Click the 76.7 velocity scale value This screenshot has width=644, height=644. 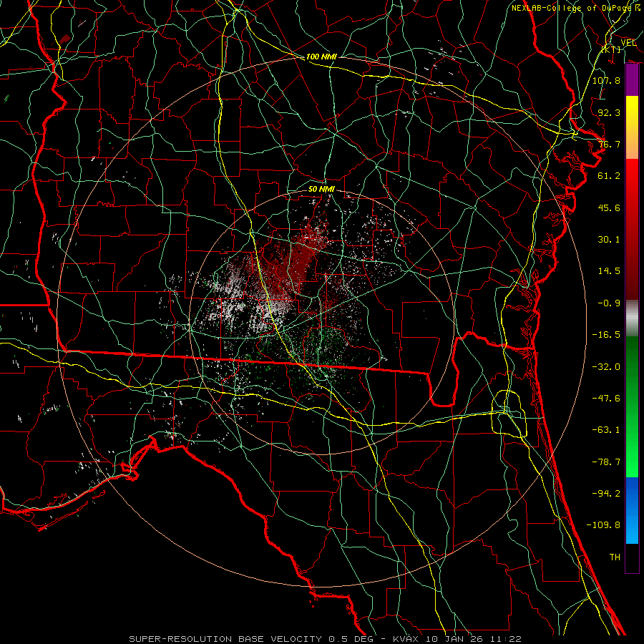(x=609, y=144)
